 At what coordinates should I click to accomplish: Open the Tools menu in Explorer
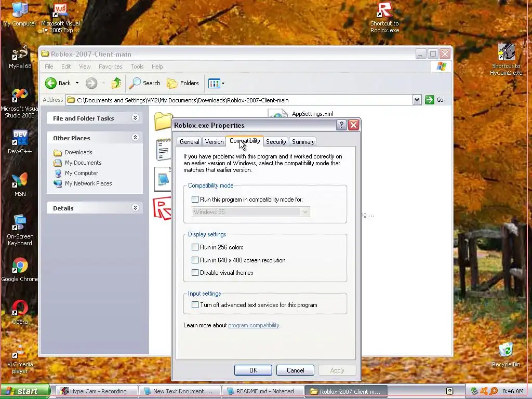click(x=137, y=66)
